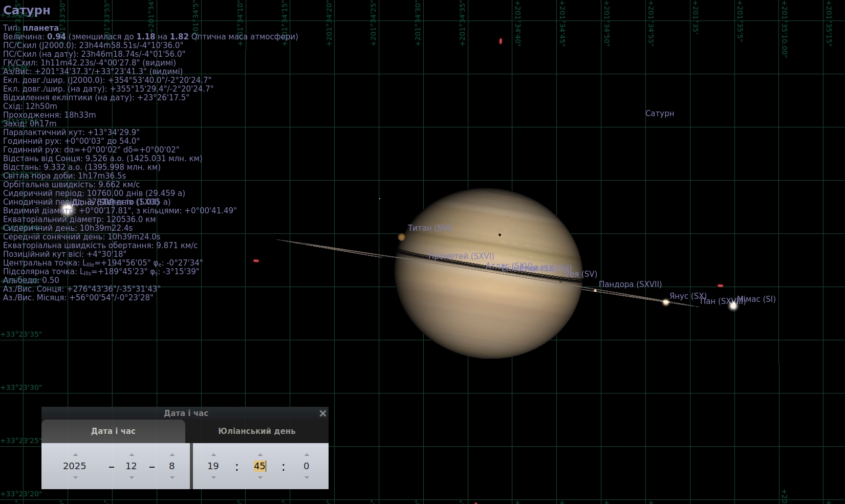Select the bright moon Mimas
Image resolution: width=845 pixels, height=504 pixels.
[733, 305]
